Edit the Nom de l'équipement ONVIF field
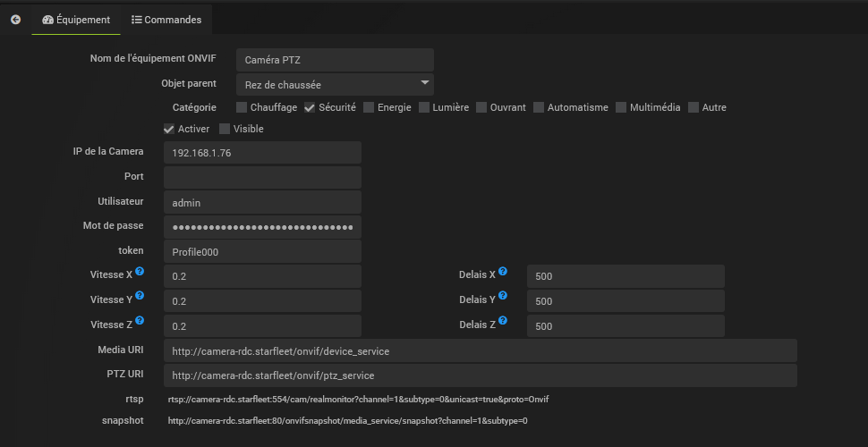The height and width of the screenshot is (447, 868). coord(335,60)
